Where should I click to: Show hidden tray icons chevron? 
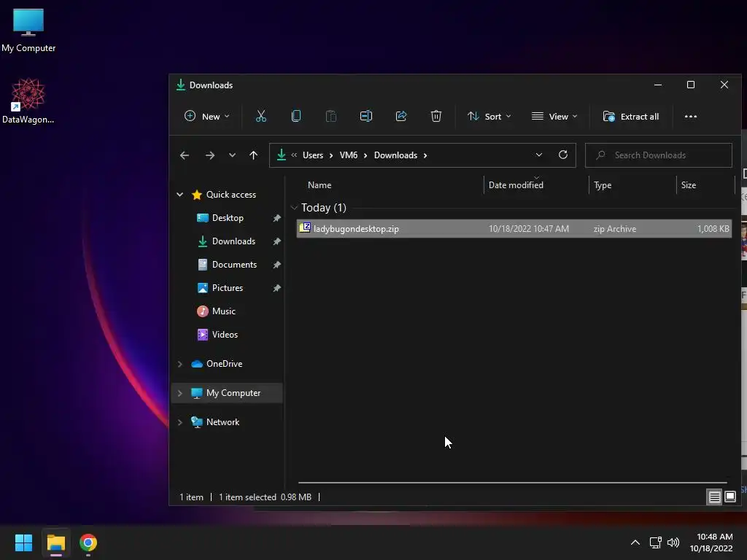pyautogui.click(x=635, y=542)
